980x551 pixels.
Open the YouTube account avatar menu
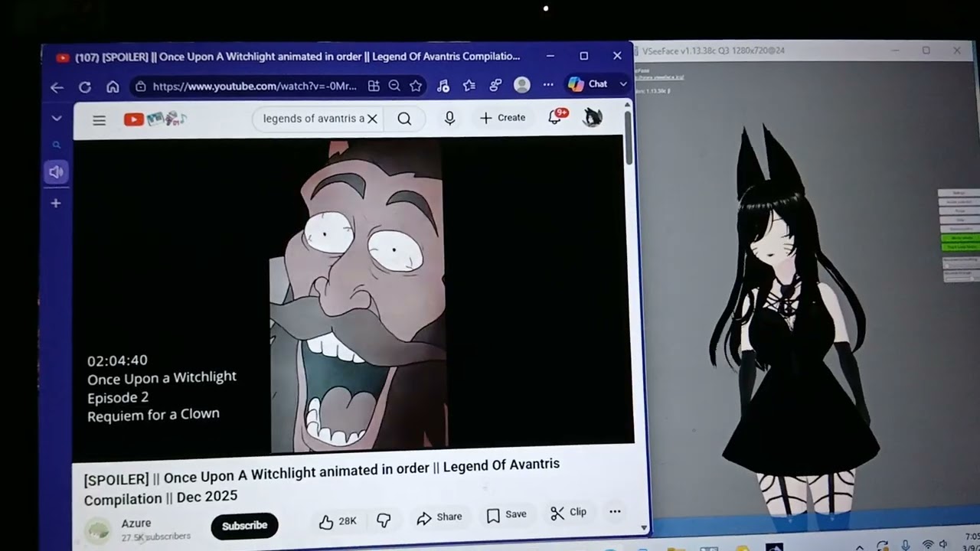(x=593, y=117)
